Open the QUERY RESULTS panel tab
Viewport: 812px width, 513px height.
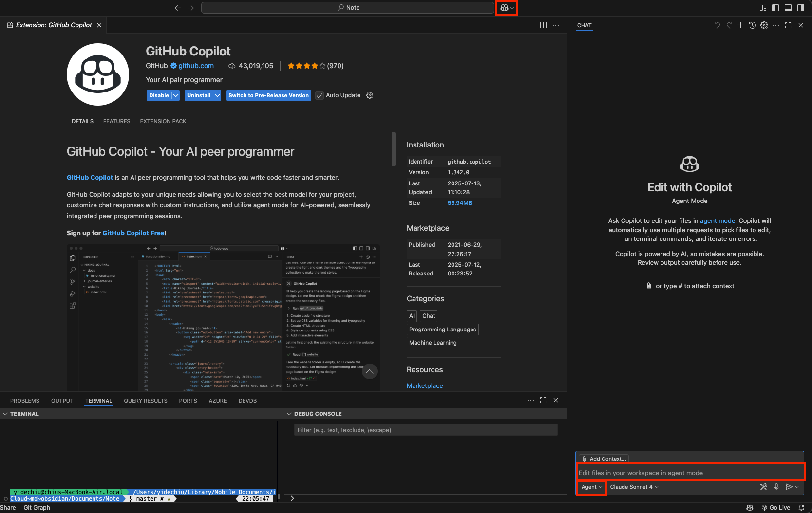[x=146, y=401]
